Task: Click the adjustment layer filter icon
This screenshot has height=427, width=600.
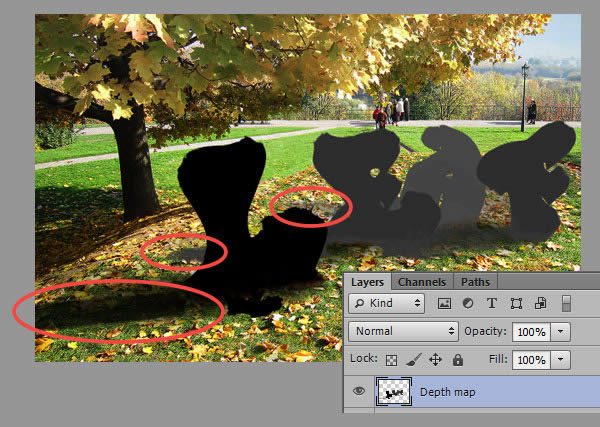Action: click(468, 303)
